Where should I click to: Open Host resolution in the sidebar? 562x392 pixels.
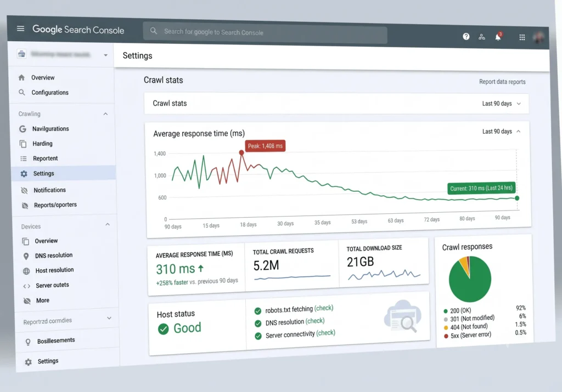click(x=54, y=270)
